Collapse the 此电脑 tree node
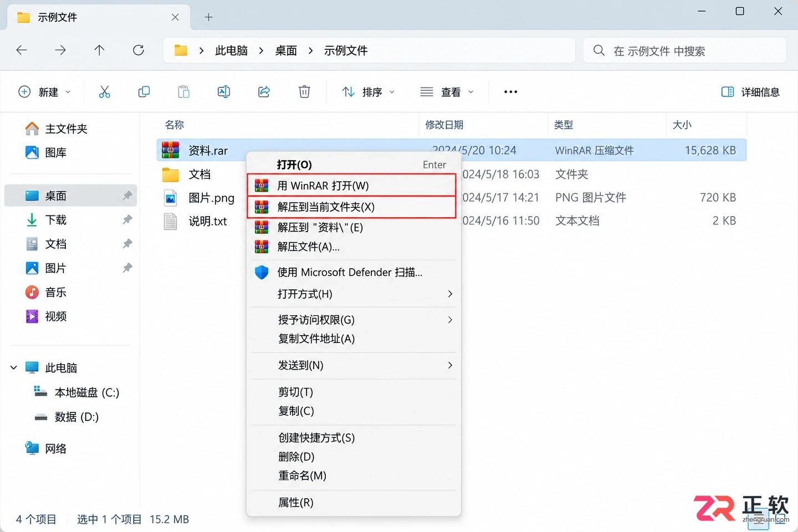798x532 pixels. (x=14, y=367)
